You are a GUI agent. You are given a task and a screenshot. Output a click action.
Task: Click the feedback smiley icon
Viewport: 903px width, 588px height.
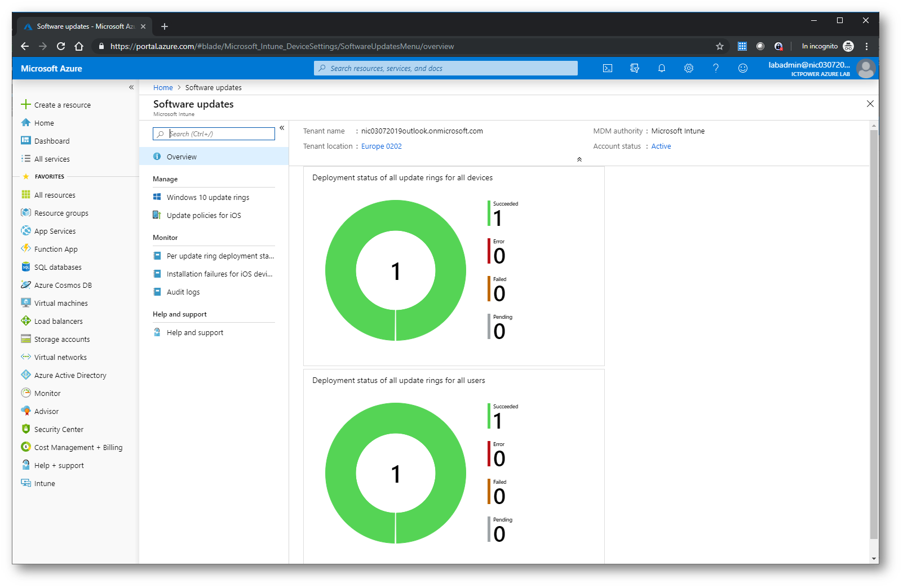click(x=743, y=68)
